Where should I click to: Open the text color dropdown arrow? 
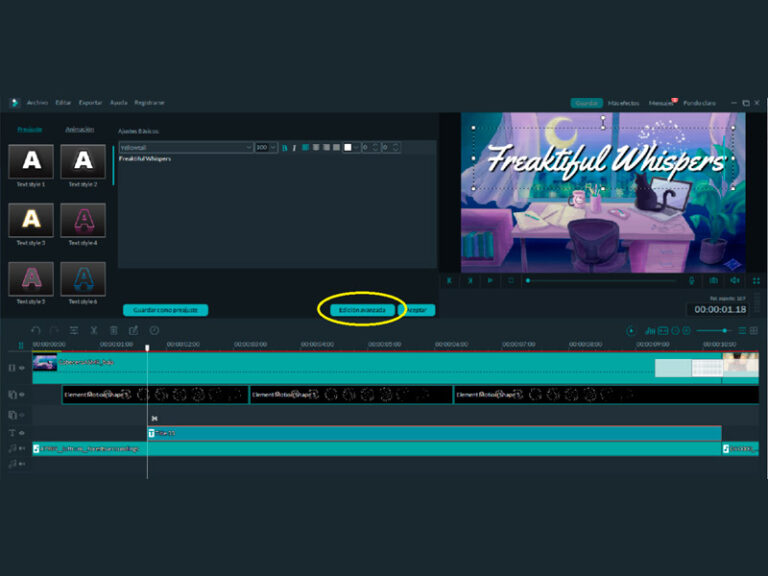click(x=356, y=147)
